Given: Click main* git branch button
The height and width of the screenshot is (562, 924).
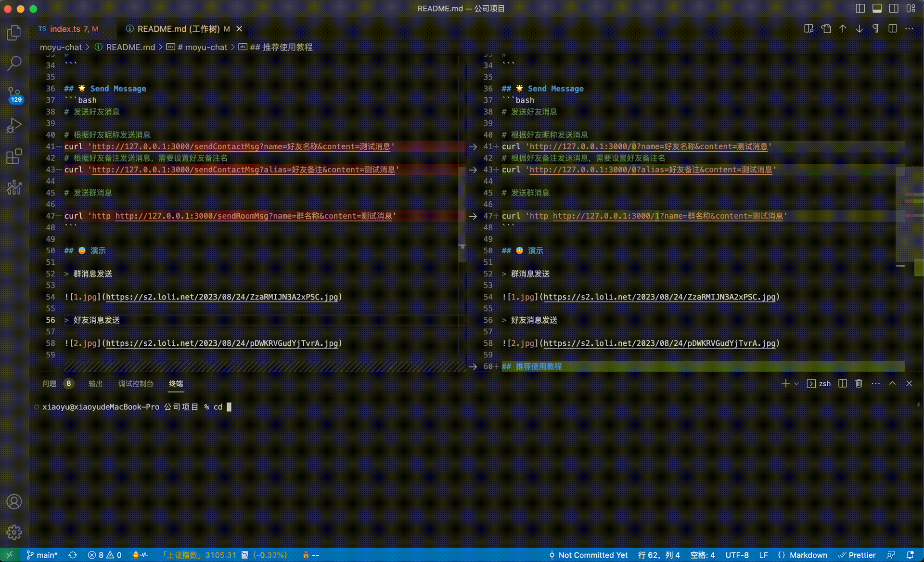Looking at the screenshot, I should (x=42, y=555).
